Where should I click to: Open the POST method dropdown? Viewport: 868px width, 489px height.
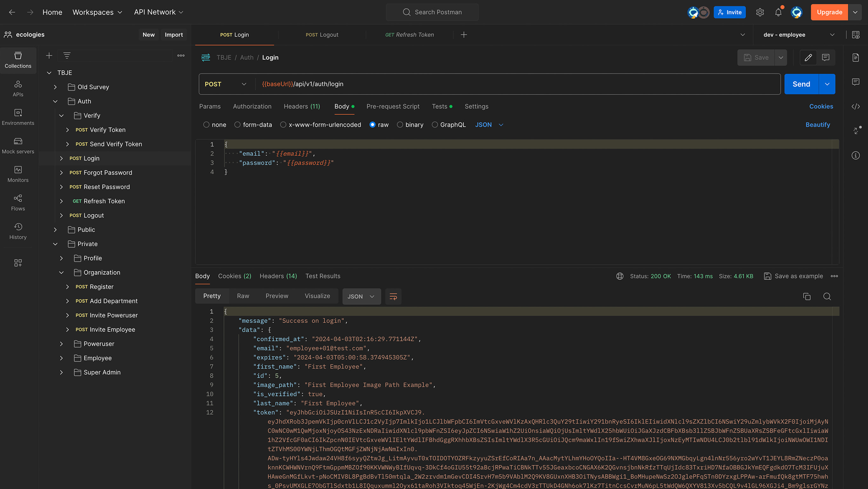pos(226,84)
